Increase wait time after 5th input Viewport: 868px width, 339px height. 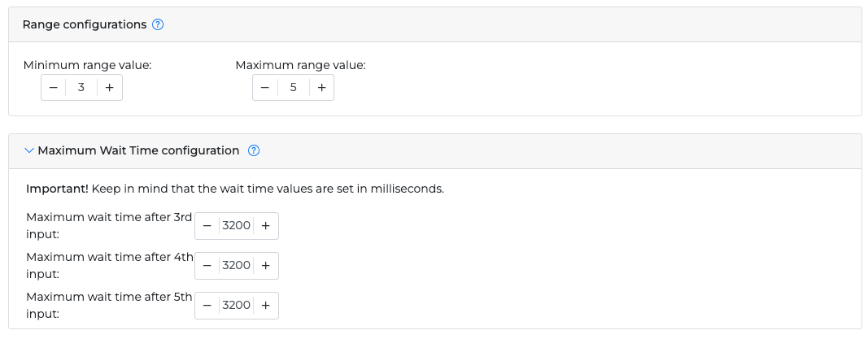[266, 306]
